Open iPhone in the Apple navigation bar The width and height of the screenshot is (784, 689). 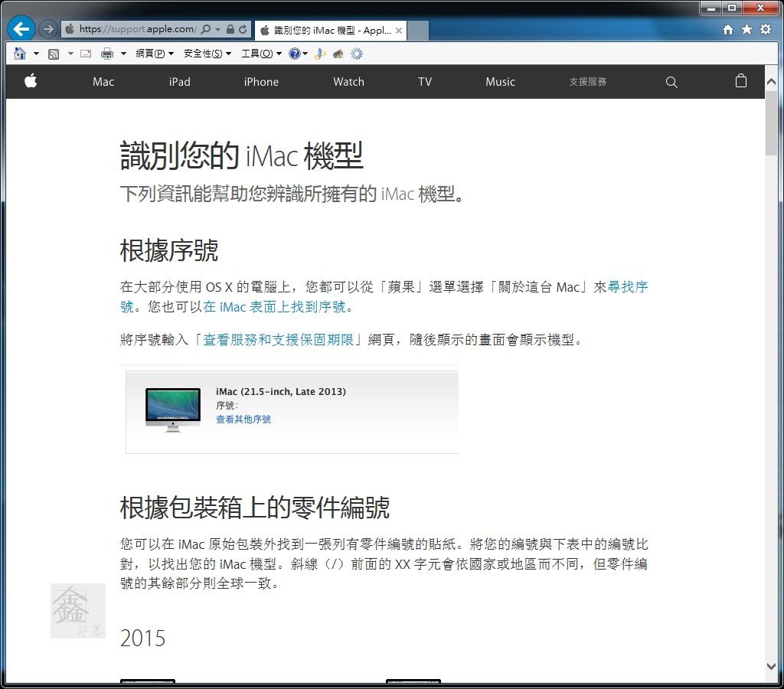(x=262, y=82)
